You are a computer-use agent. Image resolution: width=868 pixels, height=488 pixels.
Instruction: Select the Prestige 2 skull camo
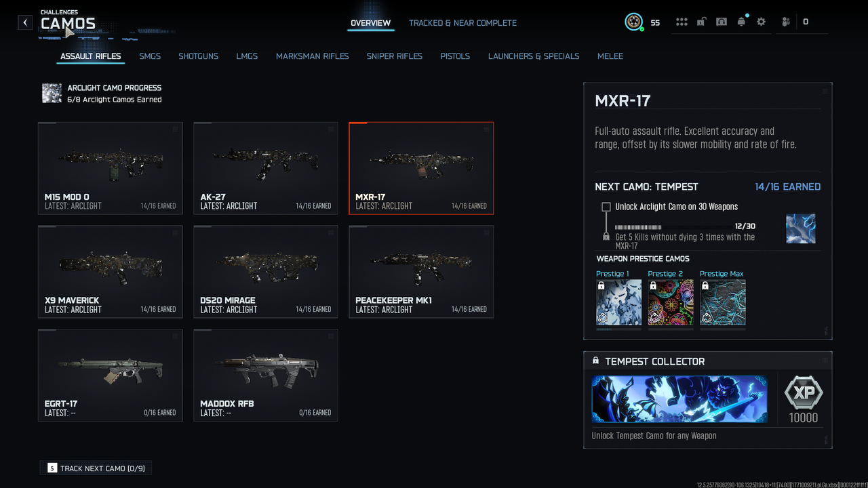point(671,302)
